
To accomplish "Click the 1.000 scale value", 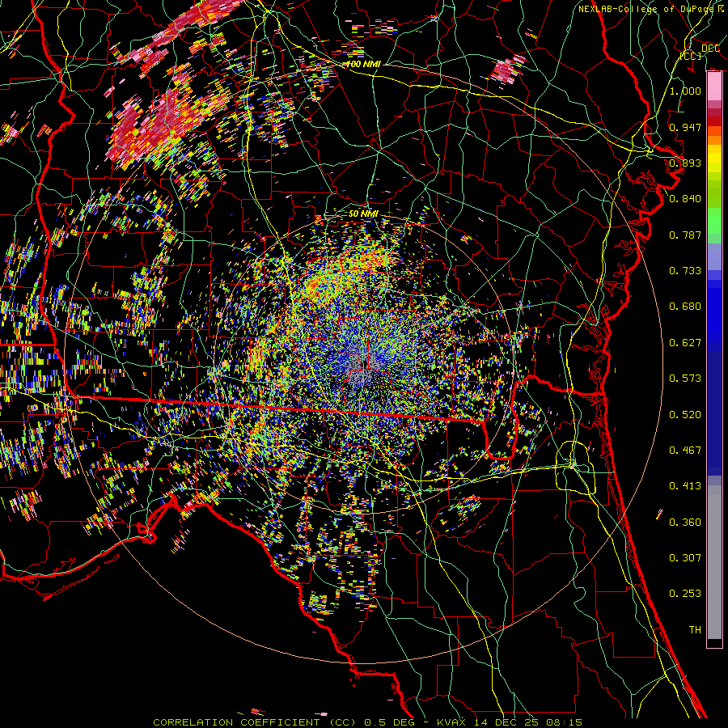I will tap(685, 91).
